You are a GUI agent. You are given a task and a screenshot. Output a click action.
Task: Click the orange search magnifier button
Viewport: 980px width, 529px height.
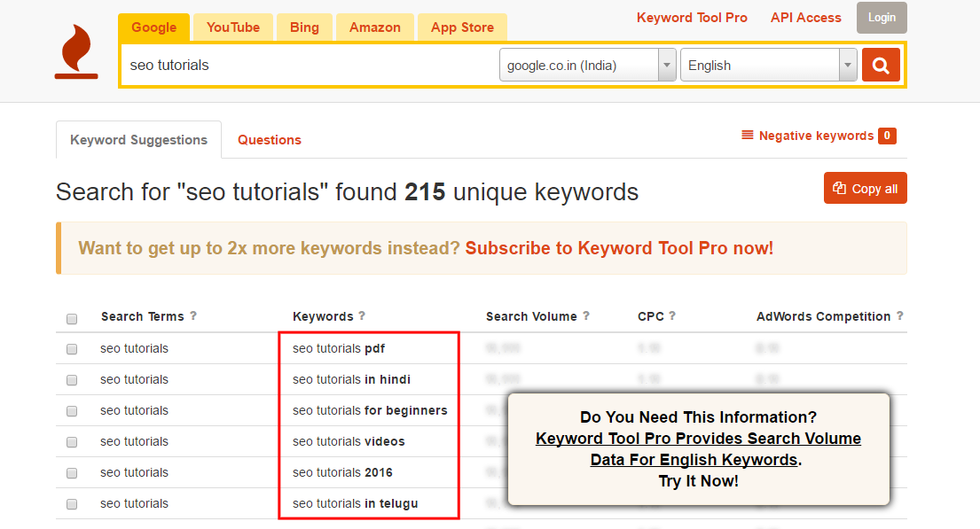pyautogui.click(x=881, y=65)
